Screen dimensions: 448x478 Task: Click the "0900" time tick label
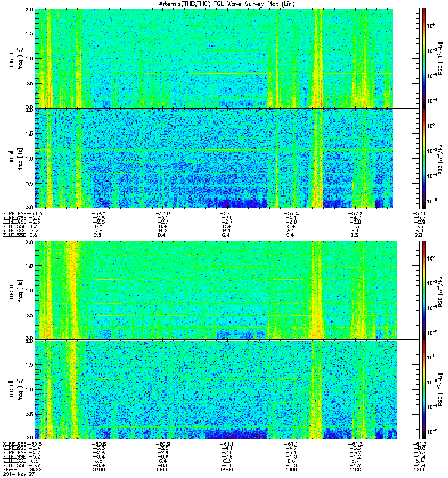click(227, 470)
